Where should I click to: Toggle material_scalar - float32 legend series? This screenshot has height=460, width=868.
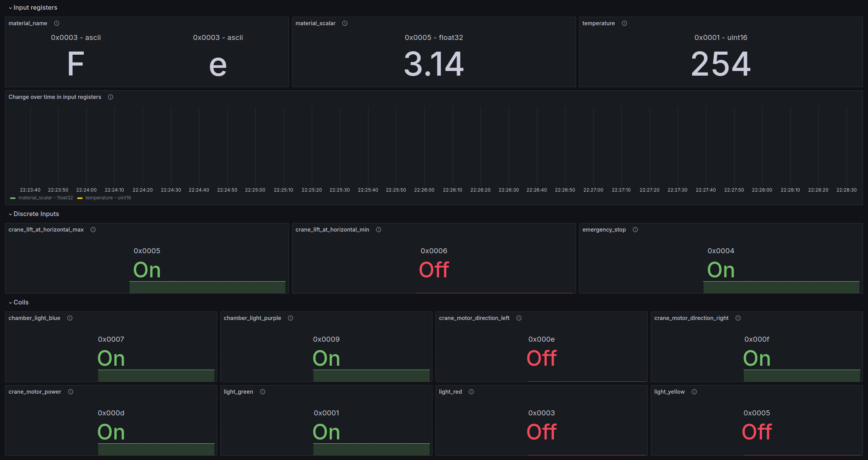click(45, 198)
